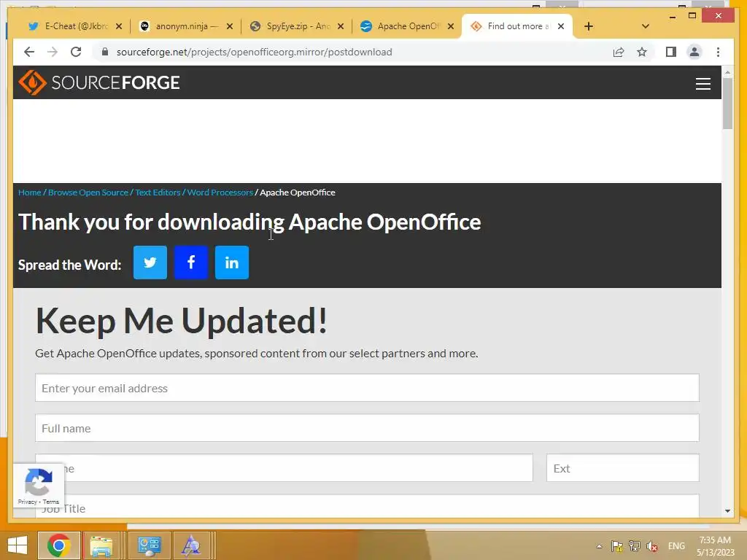Show hidden tray icons arrow

600,546
